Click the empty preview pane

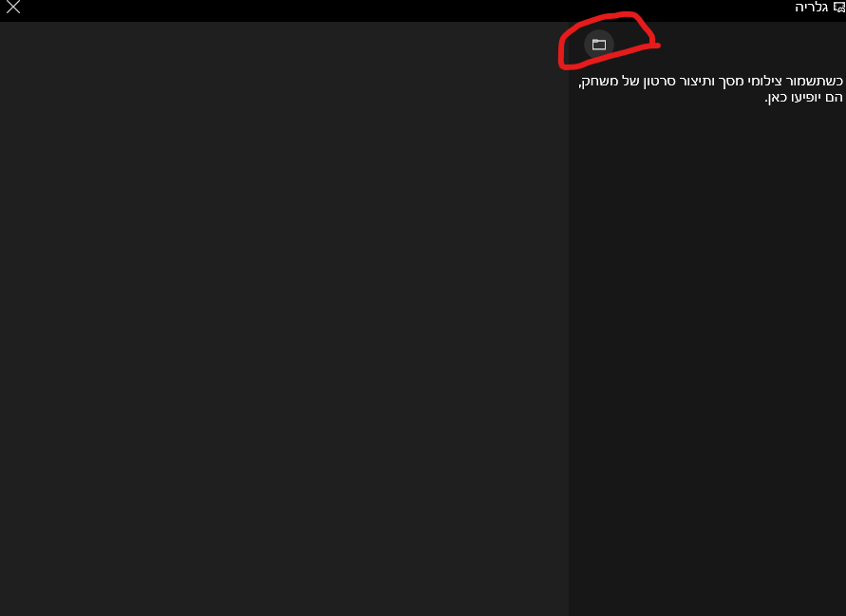tap(284, 318)
